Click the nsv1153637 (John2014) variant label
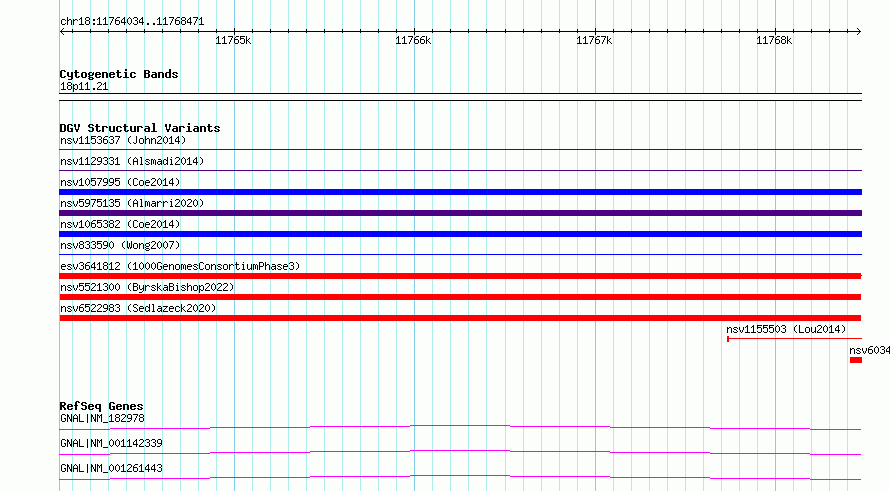The image size is (890, 491). pyautogui.click(x=123, y=140)
